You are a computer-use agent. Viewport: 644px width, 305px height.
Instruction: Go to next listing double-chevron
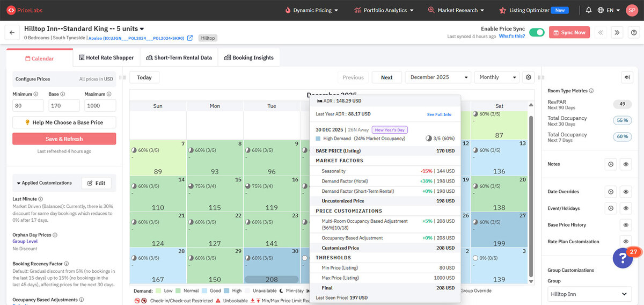point(617,33)
